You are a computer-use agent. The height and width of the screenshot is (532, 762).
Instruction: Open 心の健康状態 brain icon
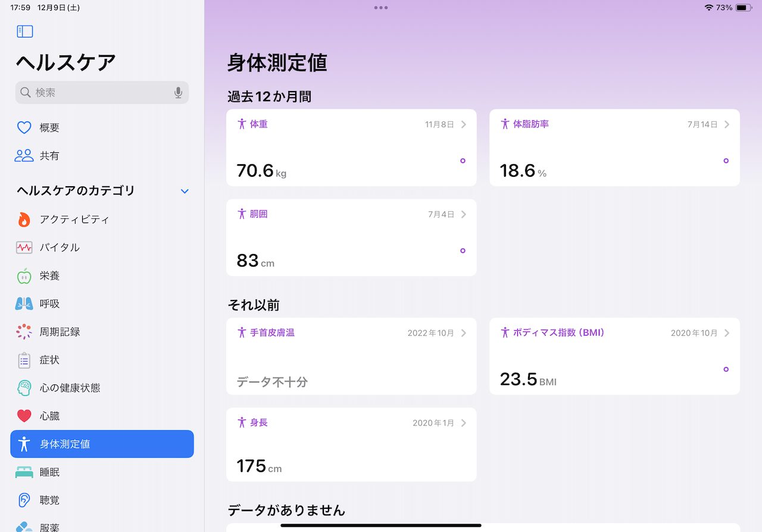point(24,388)
